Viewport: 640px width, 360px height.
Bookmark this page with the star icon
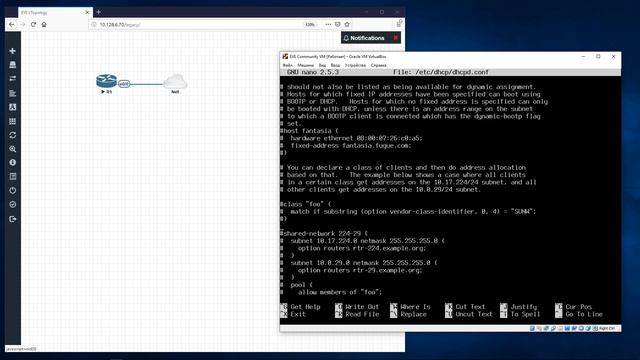point(347,24)
